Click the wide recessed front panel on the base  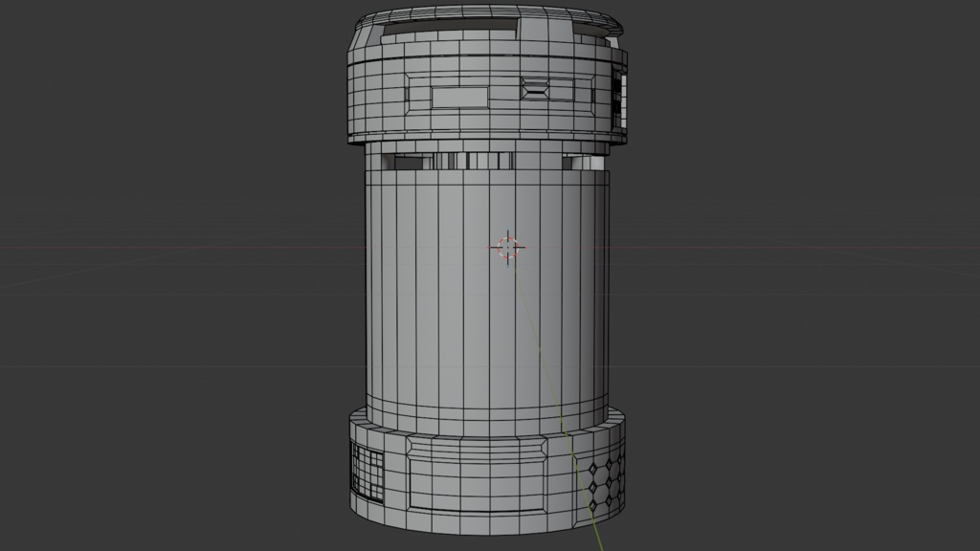478,483
